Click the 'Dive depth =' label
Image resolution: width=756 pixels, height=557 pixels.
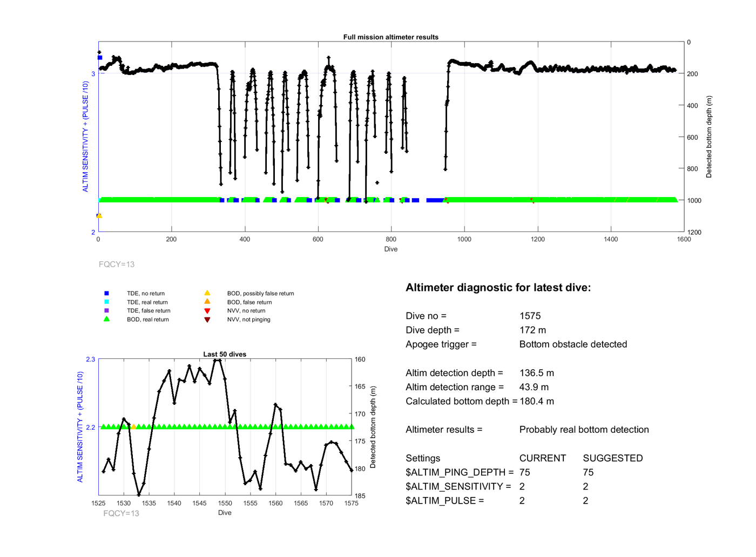[x=433, y=330]
